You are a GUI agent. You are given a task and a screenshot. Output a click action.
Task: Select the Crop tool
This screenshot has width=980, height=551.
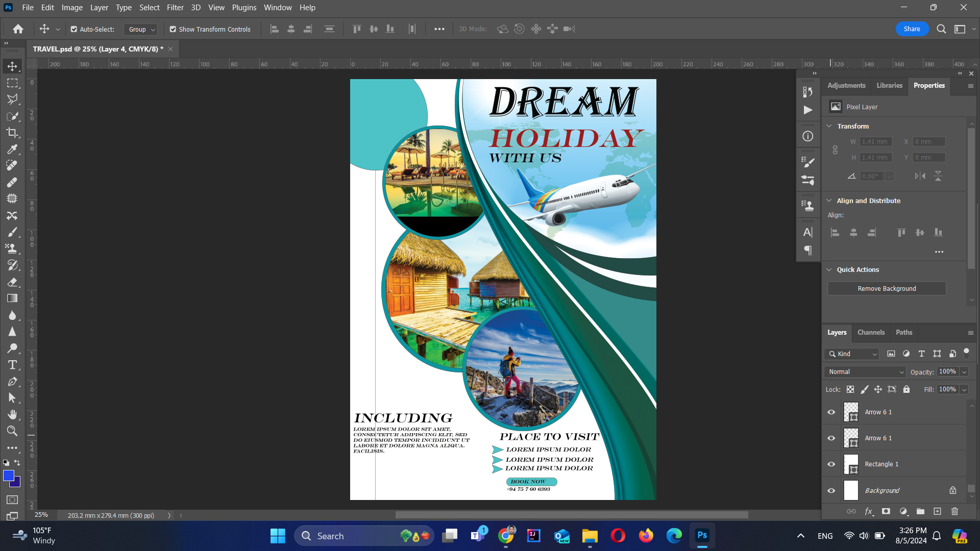pyautogui.click(x=12, y=133)
